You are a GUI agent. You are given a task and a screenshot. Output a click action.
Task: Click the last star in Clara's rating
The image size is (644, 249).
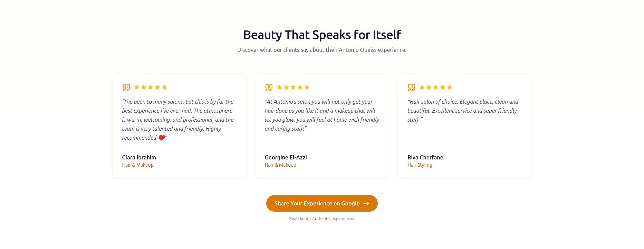(x=164, y=87)
